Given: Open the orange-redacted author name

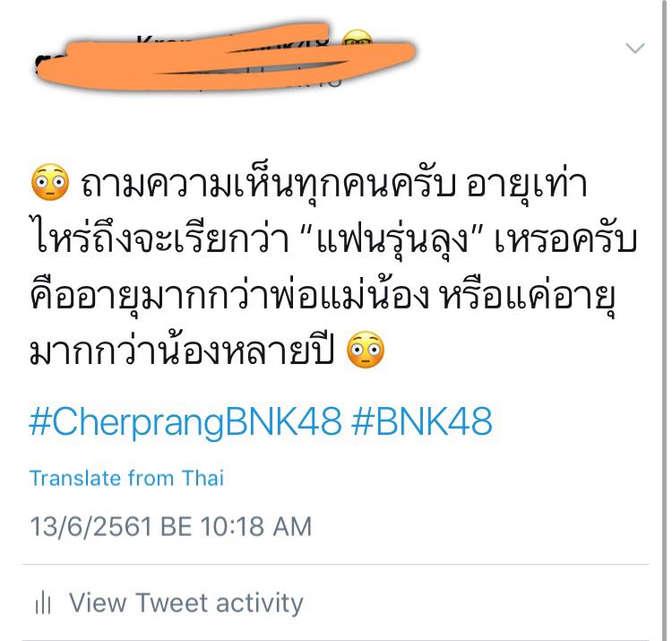Looking at the screenshot, I should (x=225, y=56).
